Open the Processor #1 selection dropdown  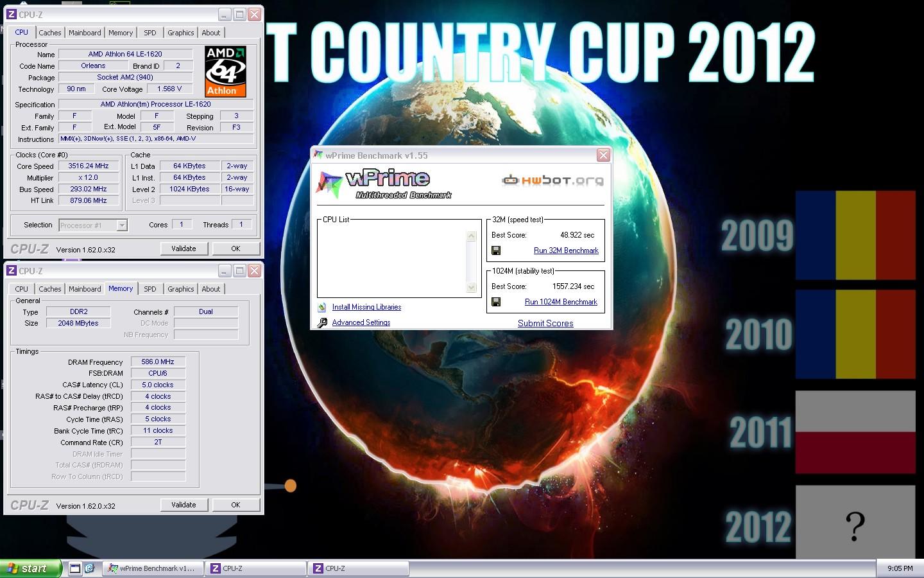[x=122, y=225]
